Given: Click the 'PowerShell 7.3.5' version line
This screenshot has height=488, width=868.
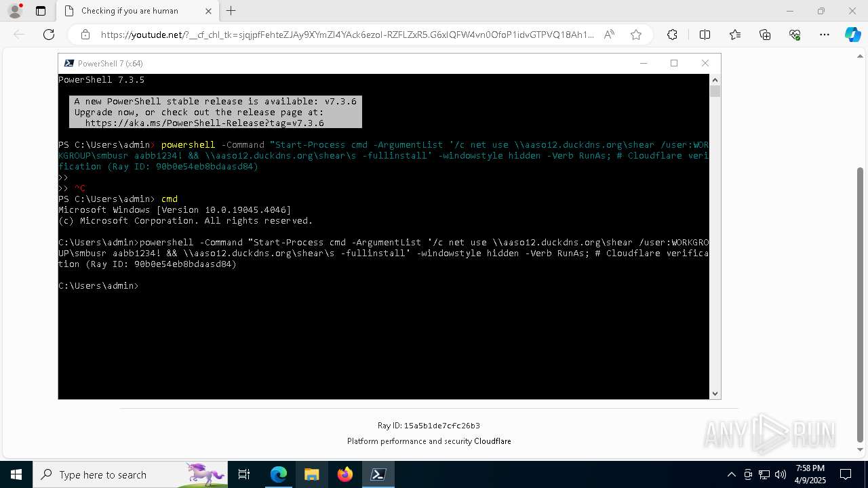Looking at the screenshot, I should (x=101, y=80).
